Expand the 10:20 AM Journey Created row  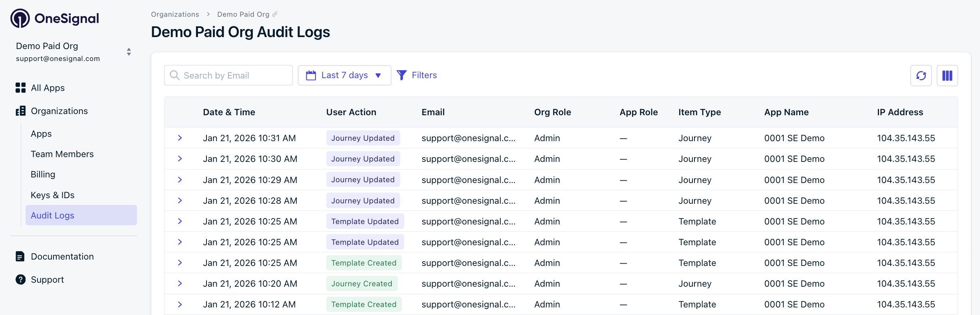tap(180, 283)
